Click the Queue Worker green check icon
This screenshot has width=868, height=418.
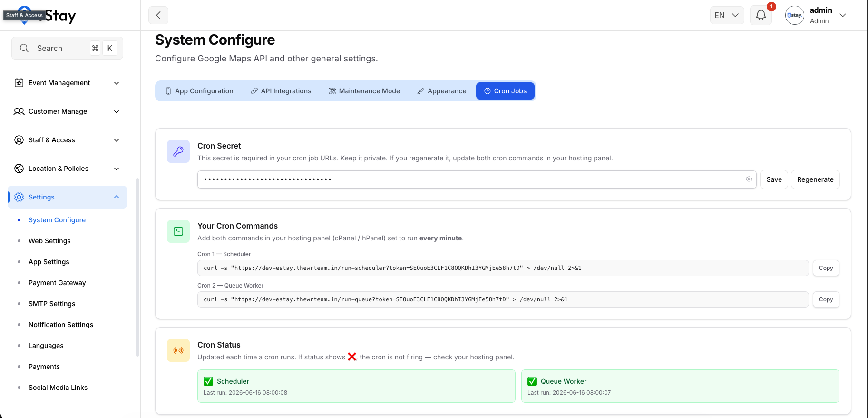tap(532, 381)
